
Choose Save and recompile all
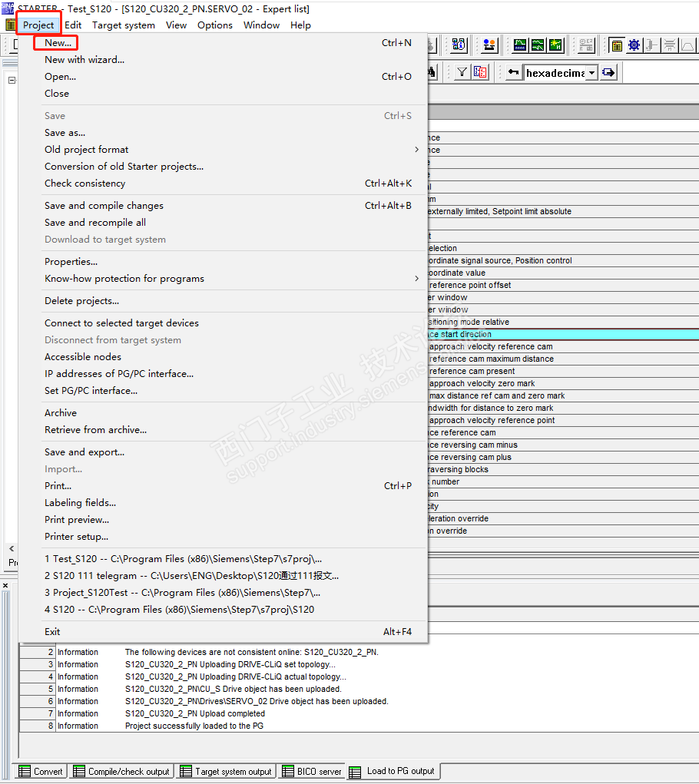95,223
